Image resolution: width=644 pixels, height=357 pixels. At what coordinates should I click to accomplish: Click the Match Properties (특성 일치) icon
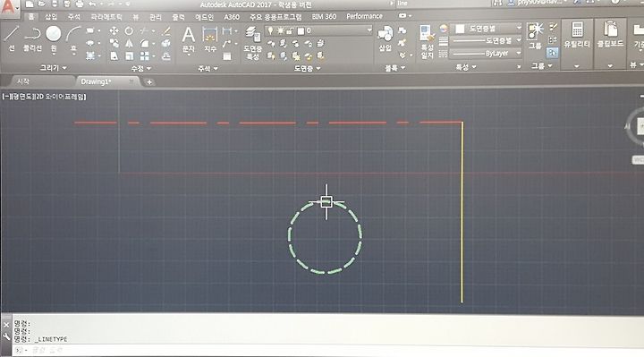pos(428,42)
